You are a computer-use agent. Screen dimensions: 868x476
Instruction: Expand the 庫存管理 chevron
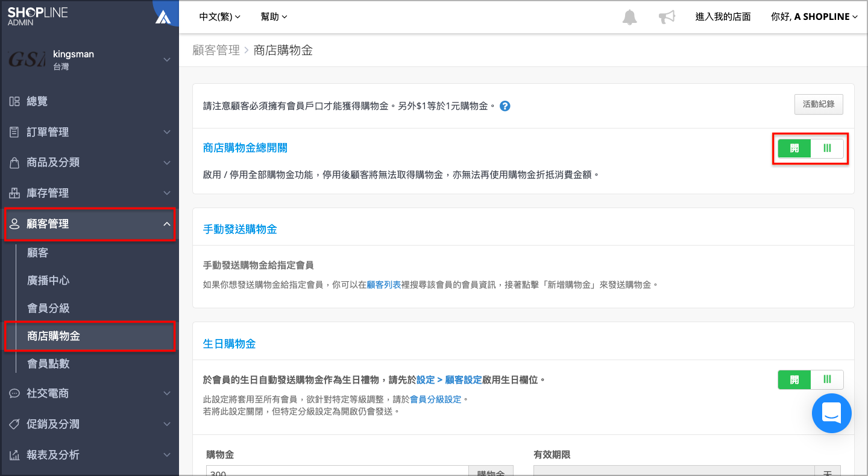(x=167, y=193)
